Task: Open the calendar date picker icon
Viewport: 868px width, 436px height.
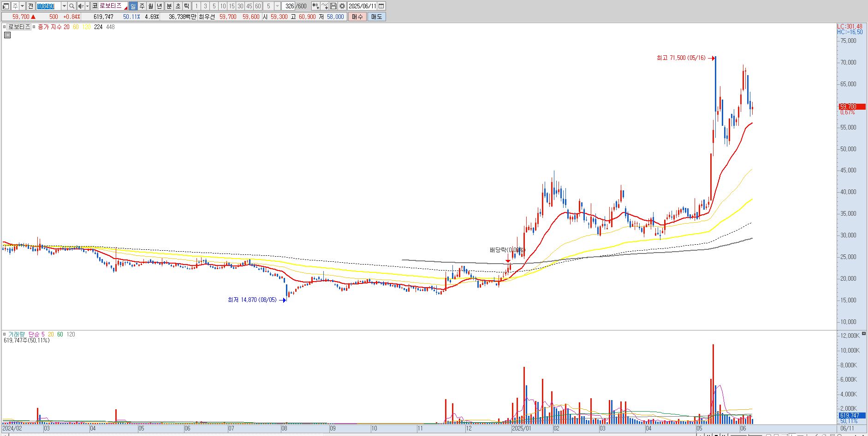Action: coord(381,6)
